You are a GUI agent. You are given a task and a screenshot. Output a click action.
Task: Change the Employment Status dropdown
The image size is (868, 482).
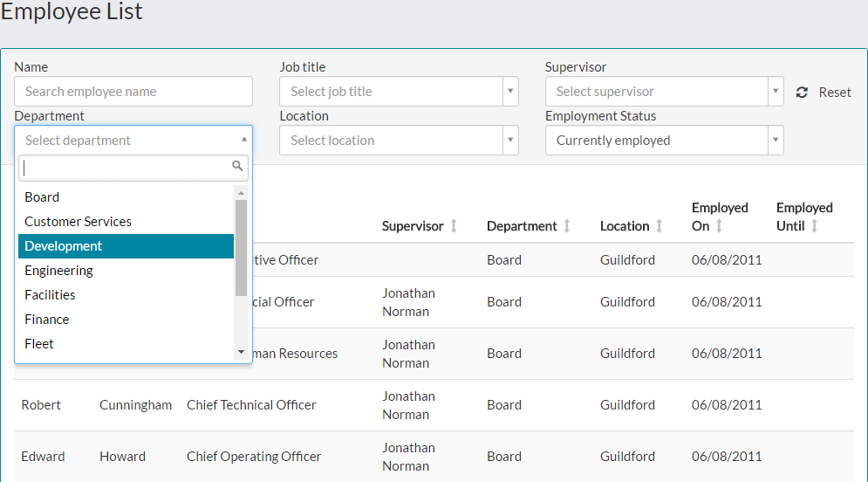coord(664,141)
